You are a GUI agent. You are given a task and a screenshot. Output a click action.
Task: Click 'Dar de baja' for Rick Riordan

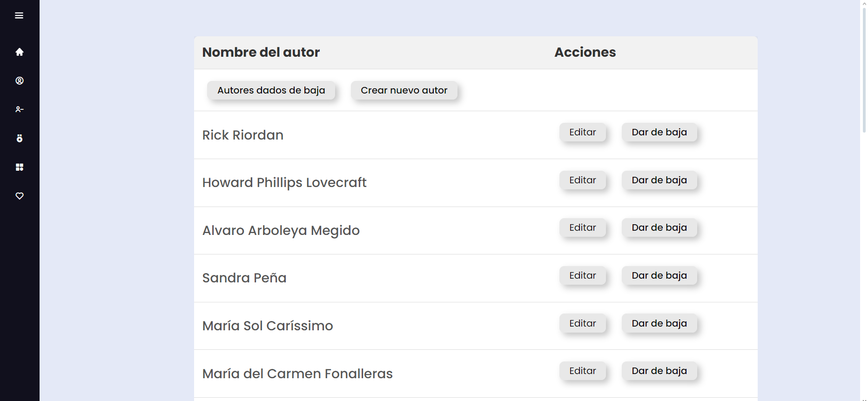pyautogui.click(x=659, y=133)
